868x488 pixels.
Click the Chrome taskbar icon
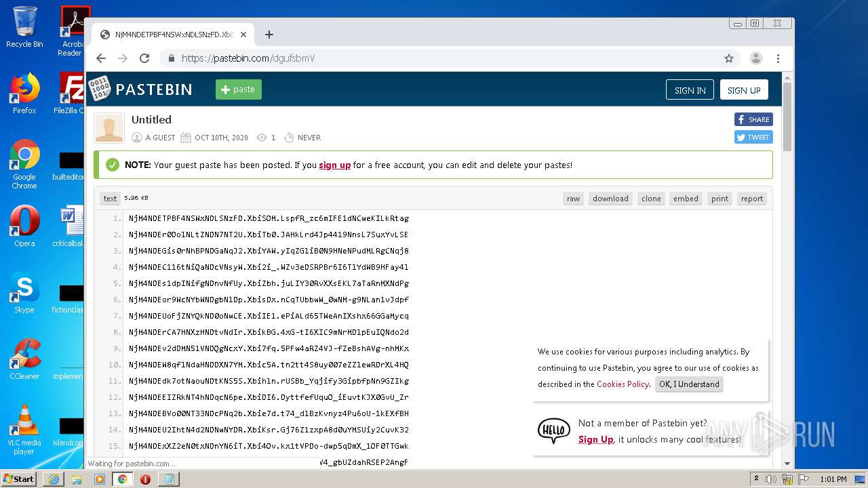pyautogui.click(x=123, y=479)
